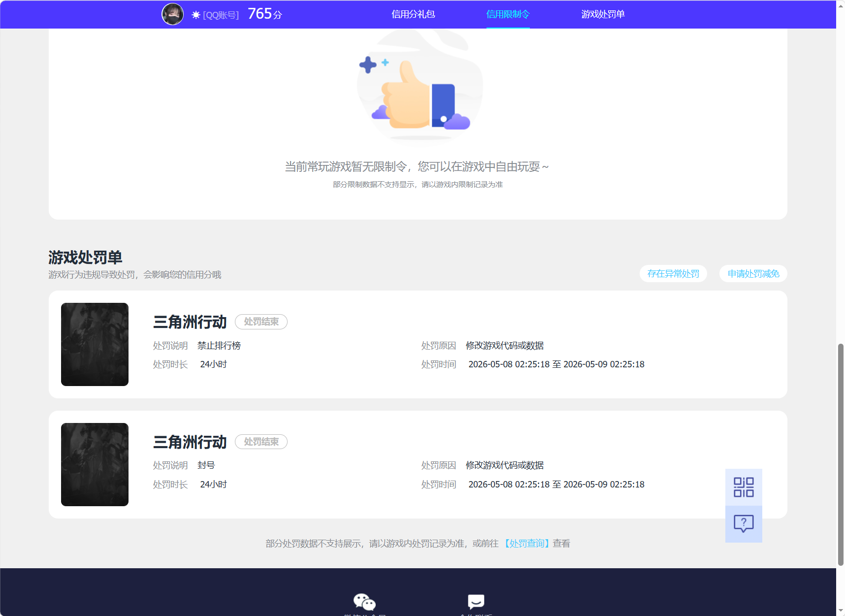Screen dimensions: 845x616
Task: Open the 【处罚查询】 link
Action: (526, 543)
